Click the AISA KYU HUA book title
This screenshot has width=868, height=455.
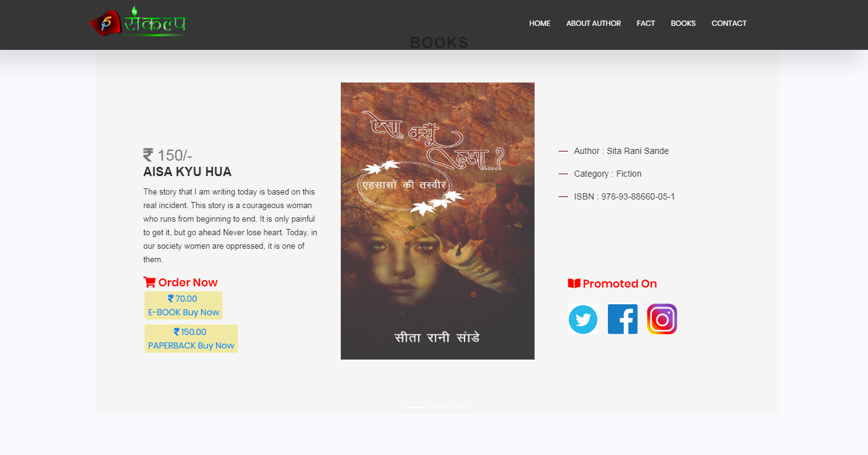coord(188,172)
